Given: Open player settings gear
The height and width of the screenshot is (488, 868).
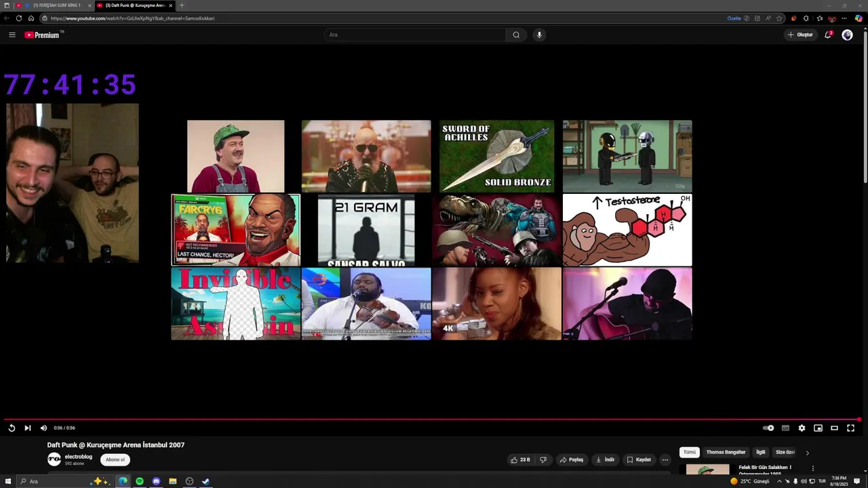Looking at the screenshot, I should [802, 428].
